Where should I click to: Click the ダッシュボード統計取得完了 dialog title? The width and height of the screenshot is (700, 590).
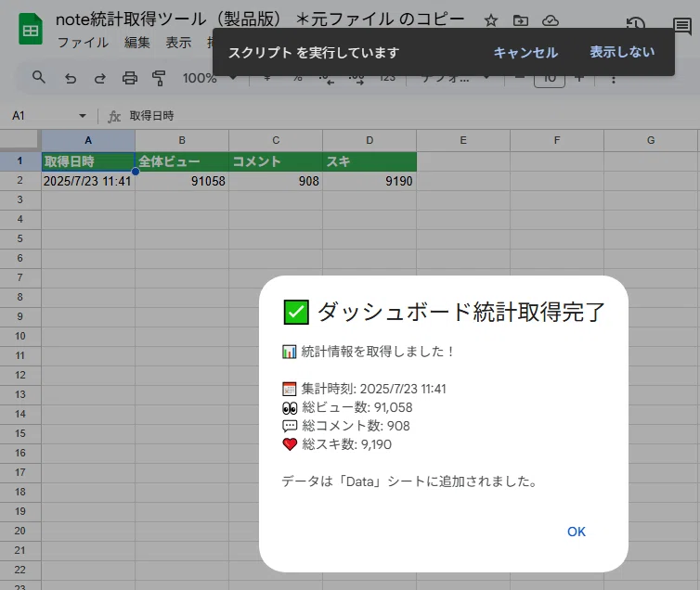444,312
